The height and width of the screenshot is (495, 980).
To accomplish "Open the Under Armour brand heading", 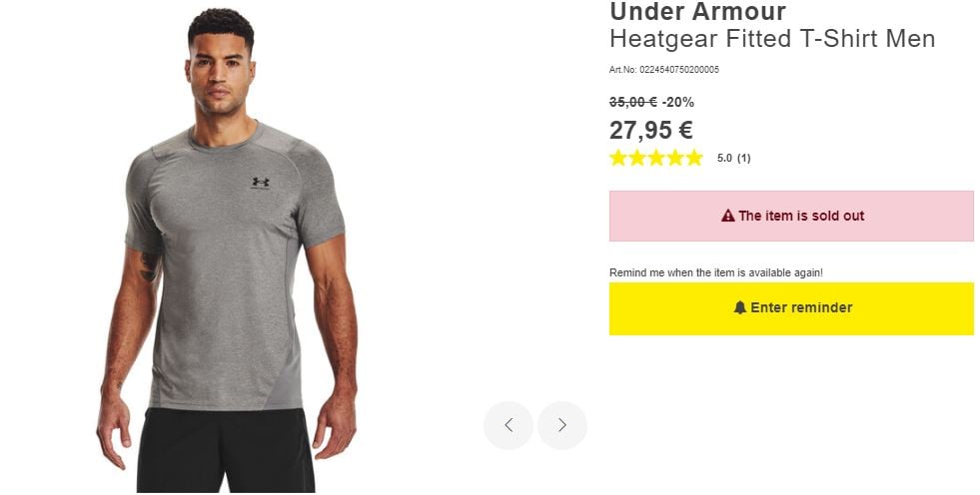I will [697, 11].
